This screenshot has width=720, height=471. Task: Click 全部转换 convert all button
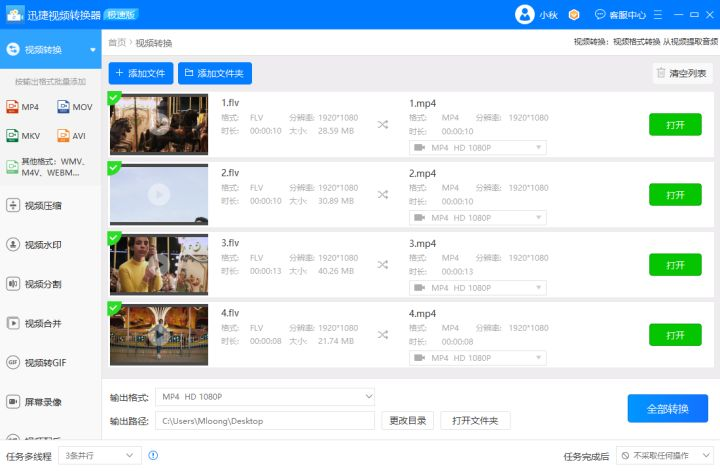click(668, 408)
